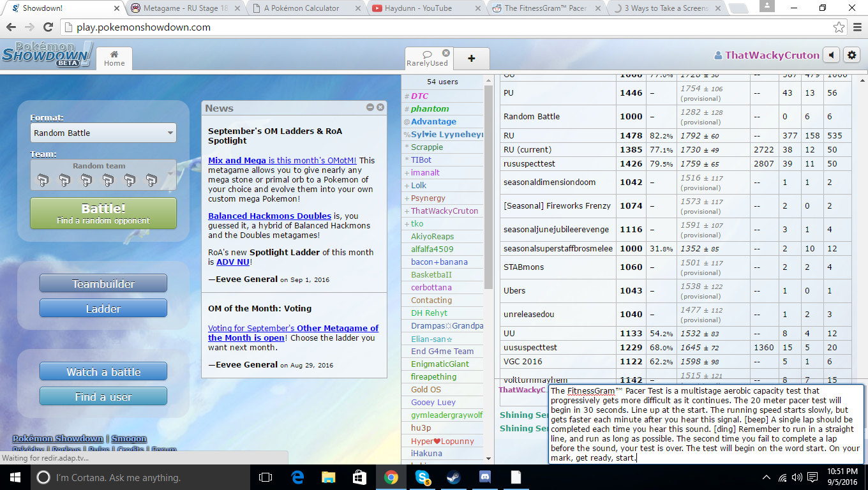Image resolution: width=868 pixels, height=490 pixels.
Task: Open the ADV NU link
Action: (x=234, y=262)
